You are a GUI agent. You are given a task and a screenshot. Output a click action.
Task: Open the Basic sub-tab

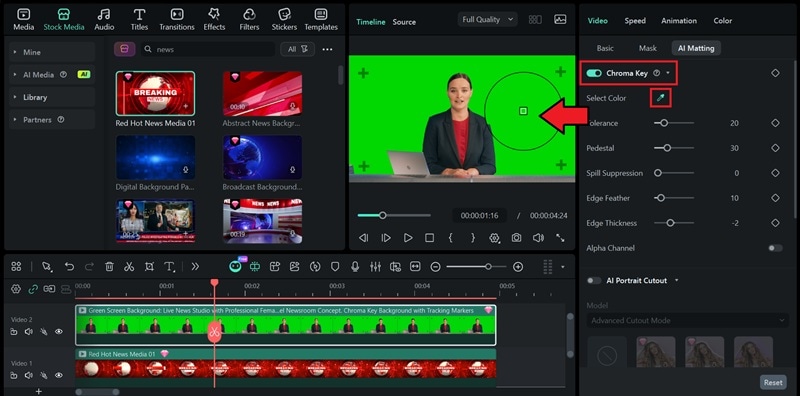pos(605,48)
